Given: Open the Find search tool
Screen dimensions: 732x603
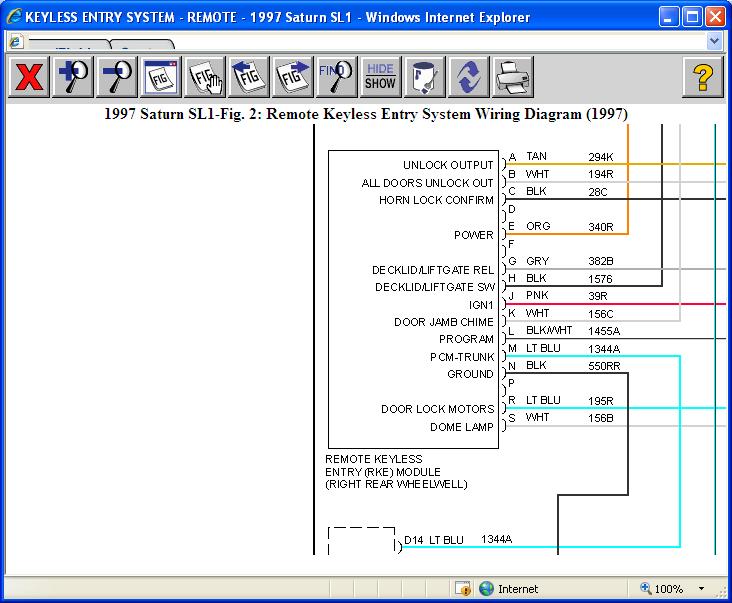Looking at the screenshot, I should 336,77.
